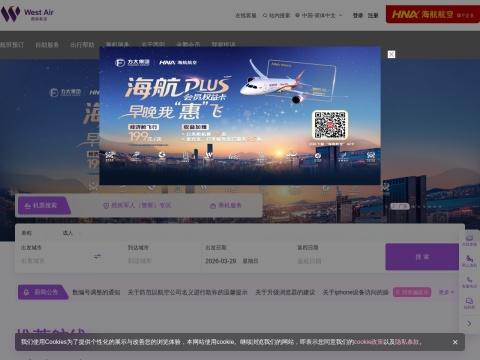
Task: Open the privacy terms link
Action: click(x=407, y=342)
